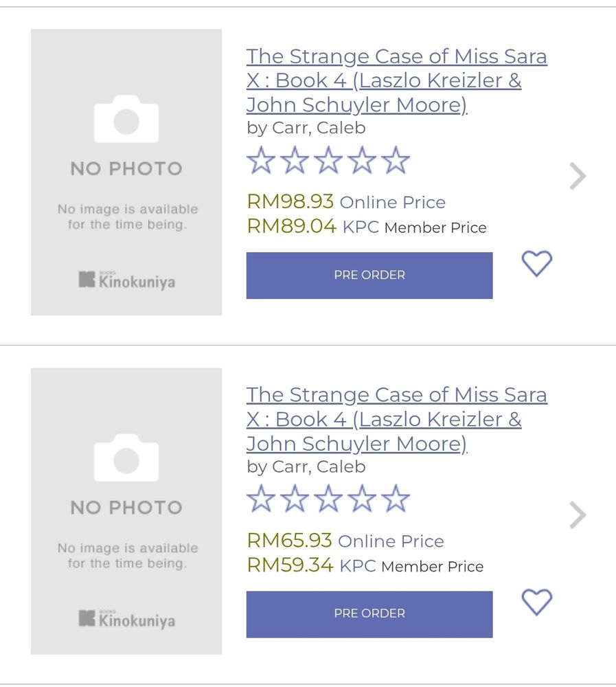
Task: Expand the RM65.93 listing with the right chevron
Action: click(578, 515)
